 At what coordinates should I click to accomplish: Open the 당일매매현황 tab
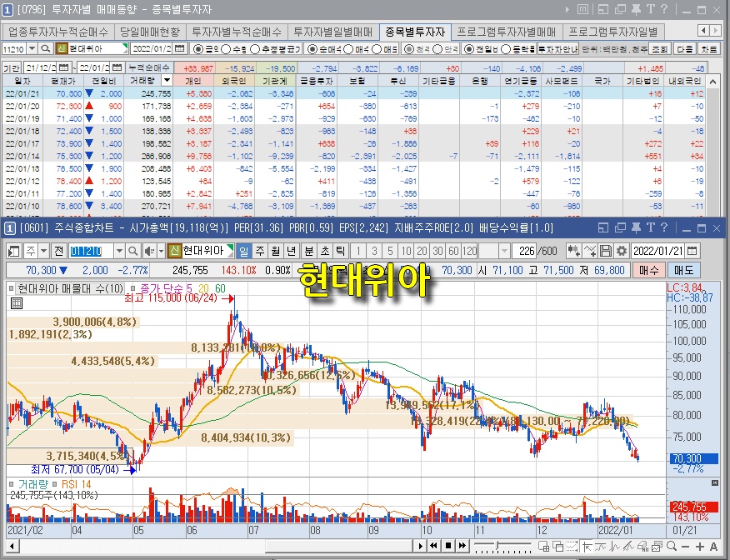coord(150,32)
